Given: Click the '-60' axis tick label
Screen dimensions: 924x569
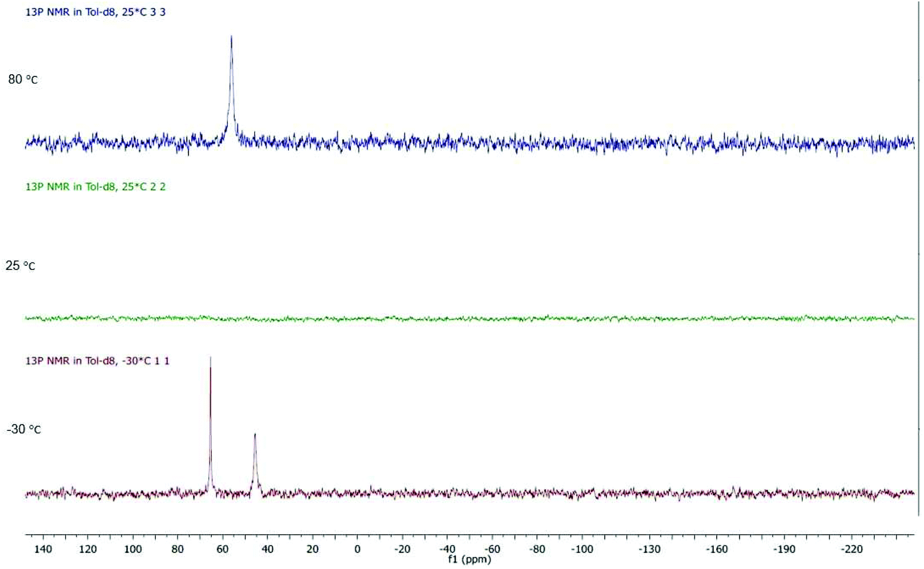Looking at the screenshot, I should click(492, 549).
